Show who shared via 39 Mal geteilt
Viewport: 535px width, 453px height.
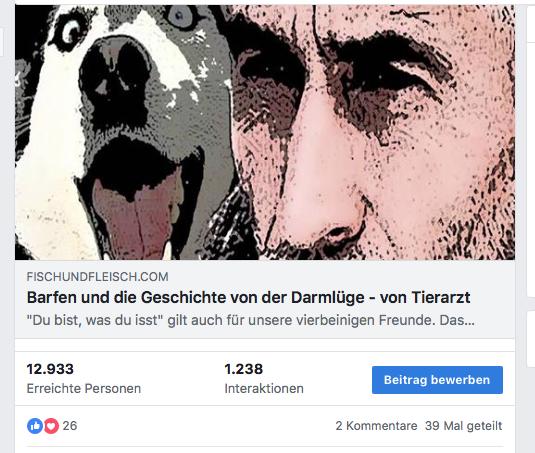(463, 426)
